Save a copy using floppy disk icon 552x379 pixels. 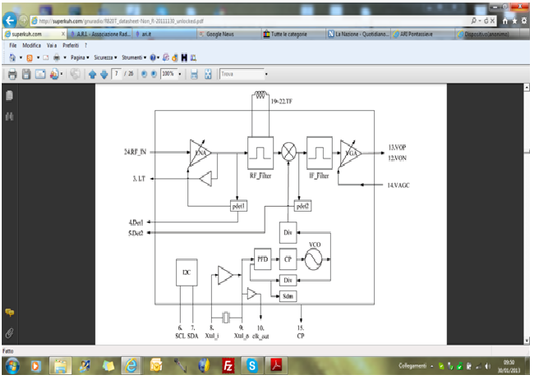pos(26,74)
